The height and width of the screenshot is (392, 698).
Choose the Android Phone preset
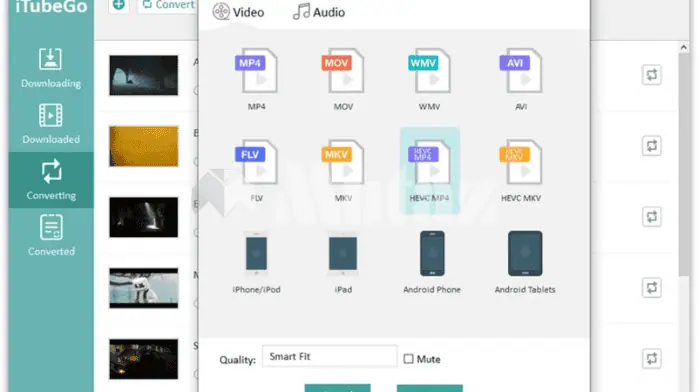pyautogui.click(x=432, y=254)
